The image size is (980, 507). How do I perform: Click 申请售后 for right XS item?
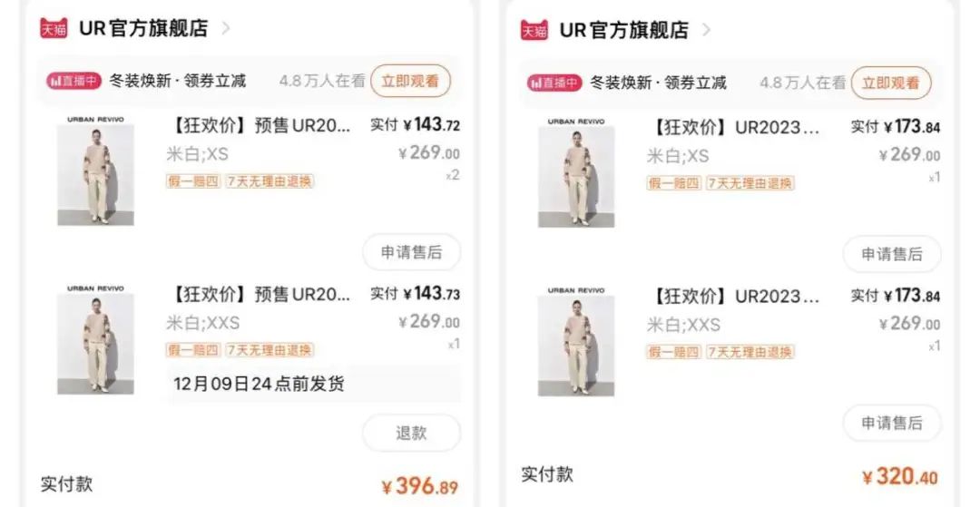892,254
